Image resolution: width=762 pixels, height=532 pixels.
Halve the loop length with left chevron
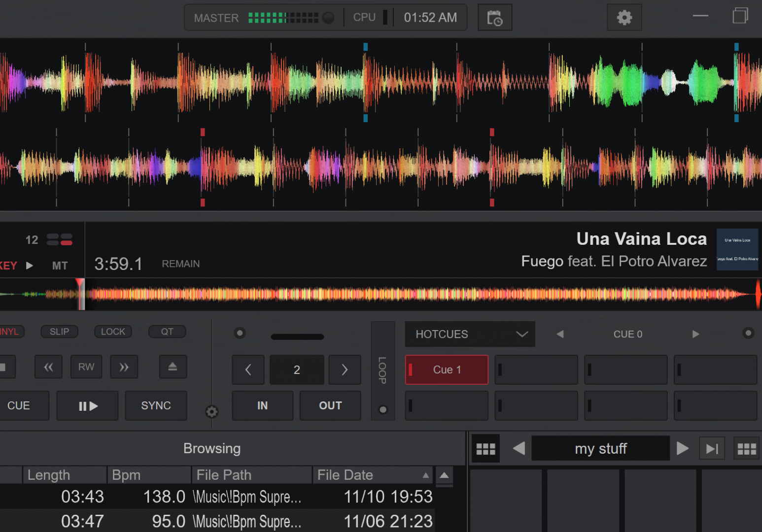[248, 370]
